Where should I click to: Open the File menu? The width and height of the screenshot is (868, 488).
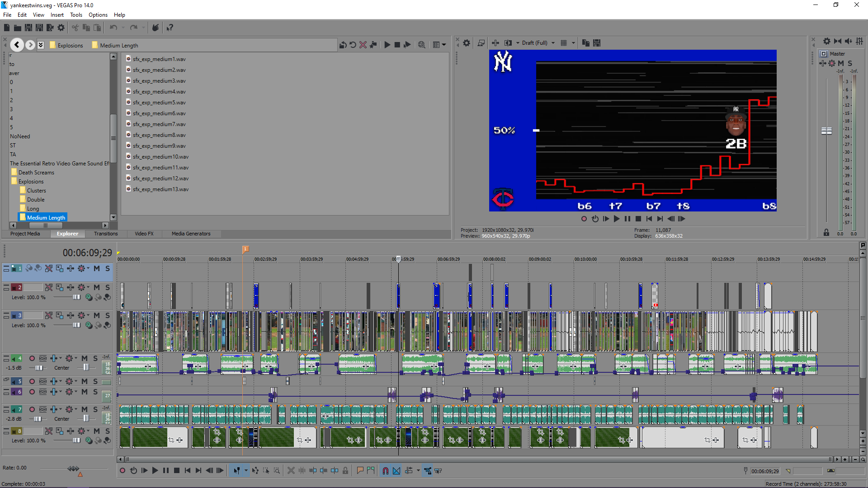[7, 15]
